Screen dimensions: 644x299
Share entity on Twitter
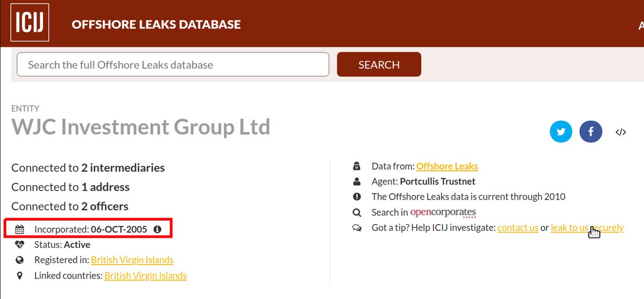click(x=561, y=132)
